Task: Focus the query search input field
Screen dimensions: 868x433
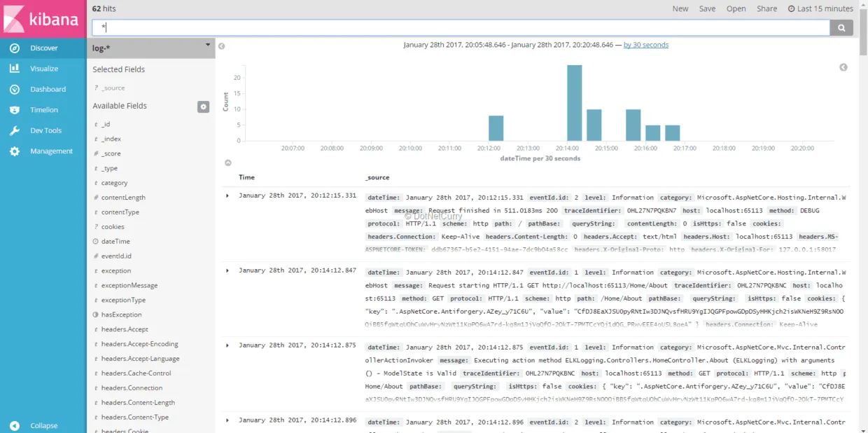Action: (461, 27)
